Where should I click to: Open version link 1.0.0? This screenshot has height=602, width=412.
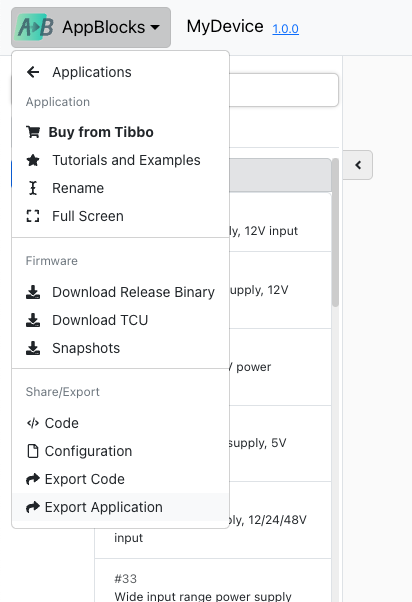[x=285, y=29]
